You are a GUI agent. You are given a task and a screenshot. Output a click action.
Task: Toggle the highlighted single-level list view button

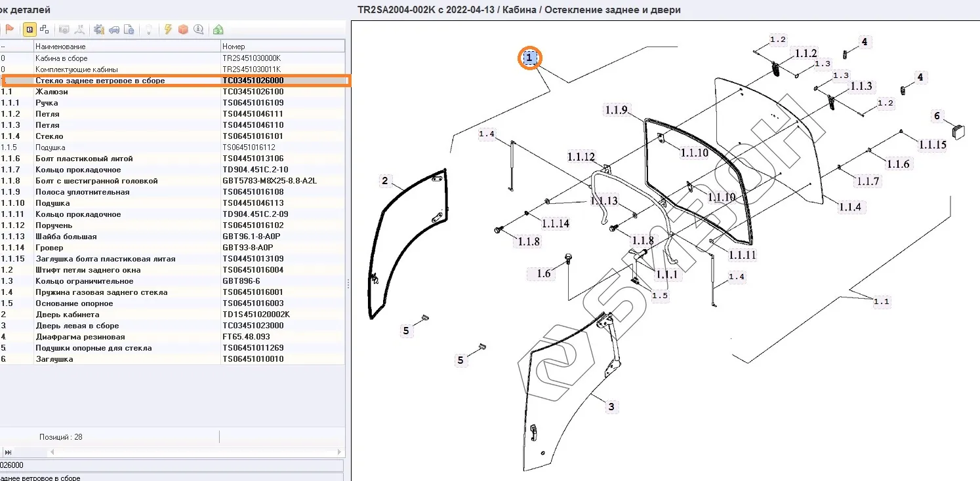[29, 29]
